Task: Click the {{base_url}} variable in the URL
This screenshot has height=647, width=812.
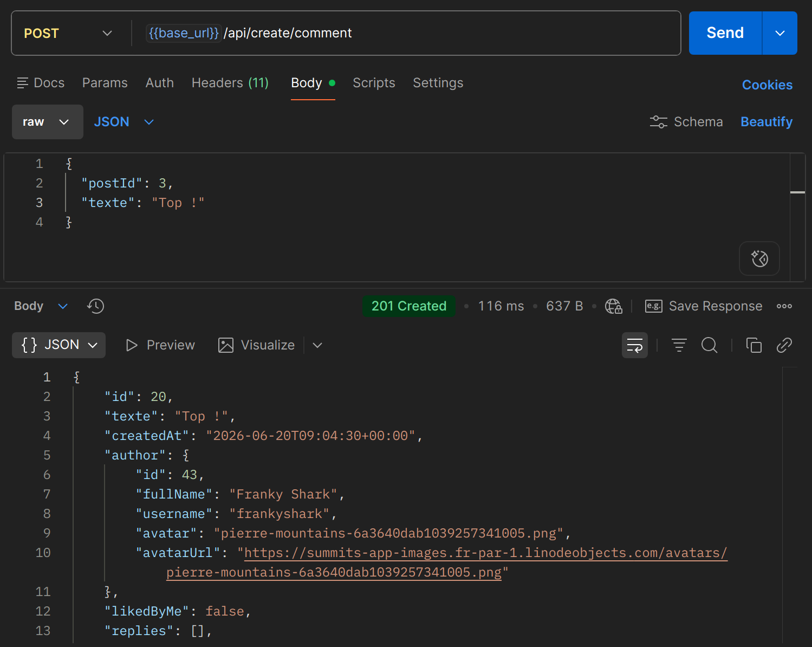Action: tap(184, 33)
